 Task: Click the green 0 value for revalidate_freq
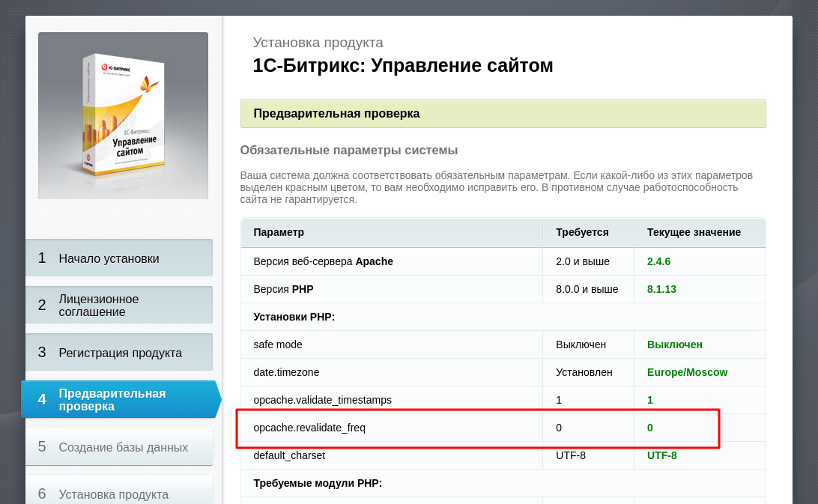tap(649, 428)
